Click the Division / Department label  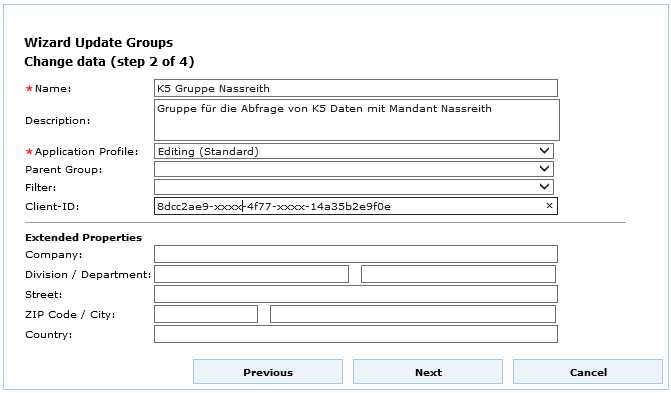(x=88, y=274)
